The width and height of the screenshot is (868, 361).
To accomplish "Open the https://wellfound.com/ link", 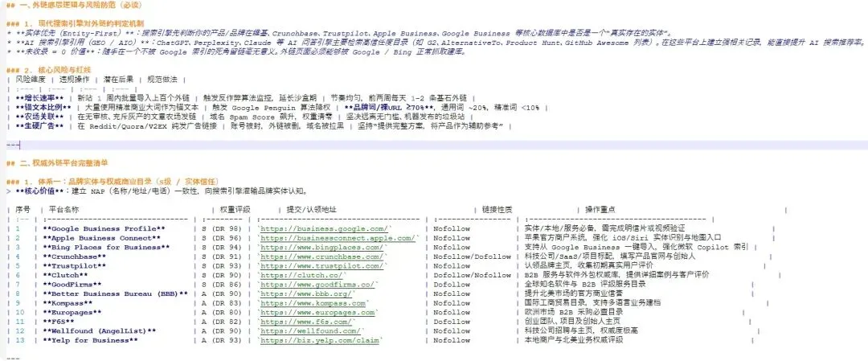I will click(x=310, y=331).
